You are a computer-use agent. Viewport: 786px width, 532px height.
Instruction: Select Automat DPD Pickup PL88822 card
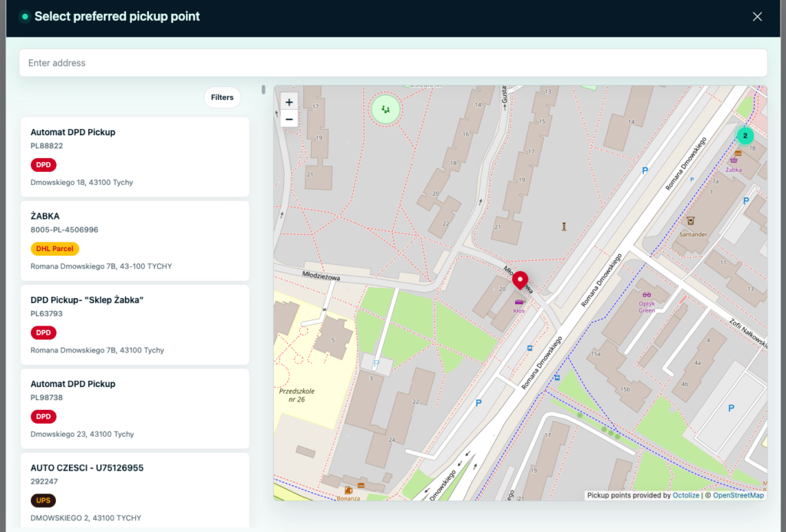coord(135,157)
